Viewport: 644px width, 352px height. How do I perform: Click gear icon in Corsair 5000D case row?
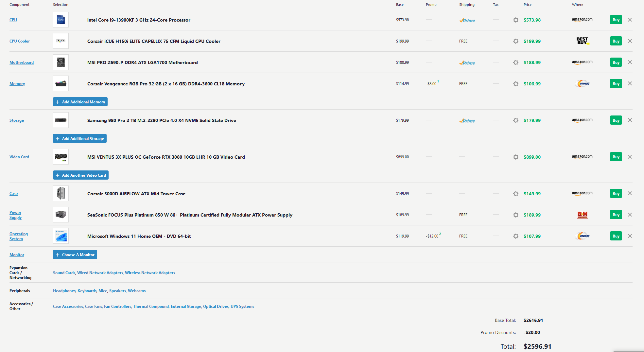click(x=516, y=194)
